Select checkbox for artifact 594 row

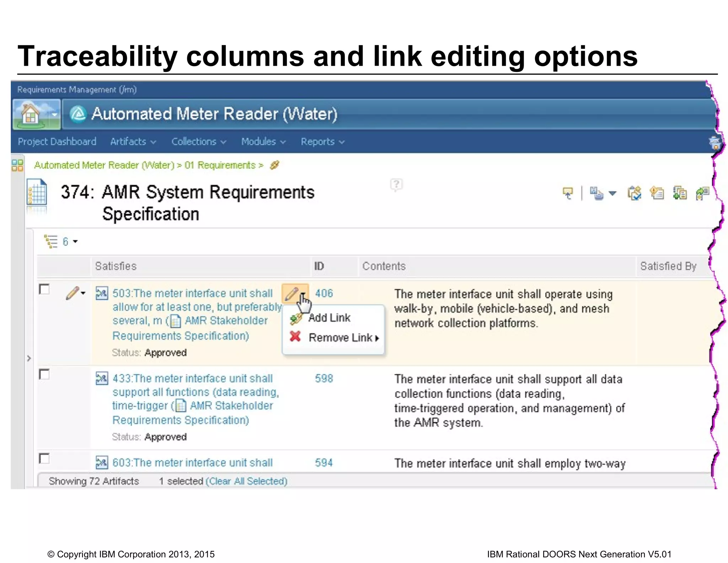(x=44, y=459)
